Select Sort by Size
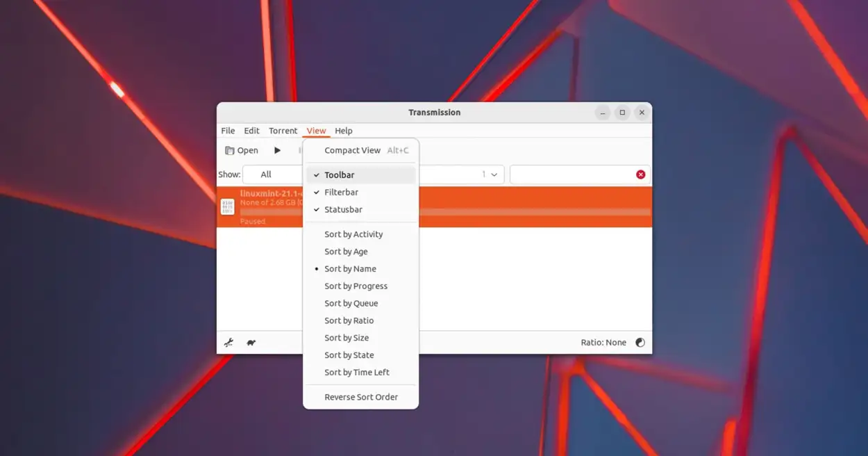The image size is (868, 456). [x=361, y=338]
